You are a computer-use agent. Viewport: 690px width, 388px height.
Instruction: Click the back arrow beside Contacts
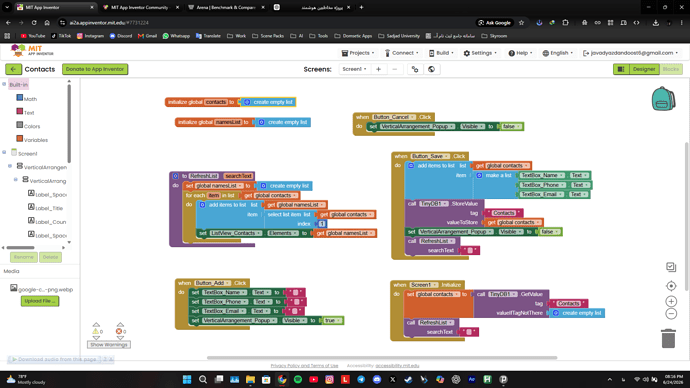pos(13,69)
